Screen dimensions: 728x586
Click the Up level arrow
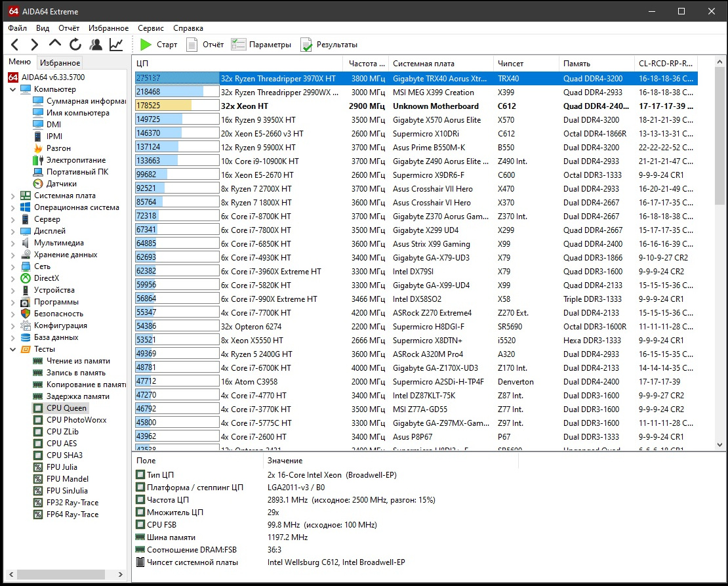(55, 44)
